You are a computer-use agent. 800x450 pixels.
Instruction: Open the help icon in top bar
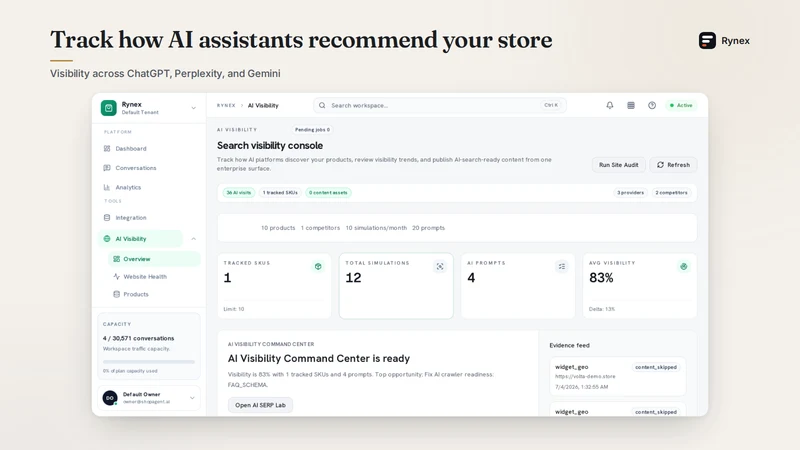point(652,105)
